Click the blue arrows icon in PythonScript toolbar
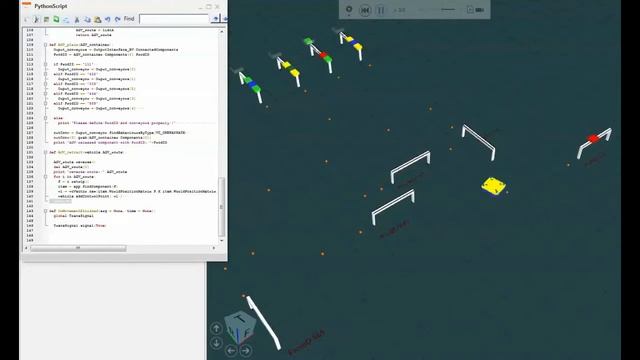The height and width of the screenshot is (360, 640). point(66,20)
